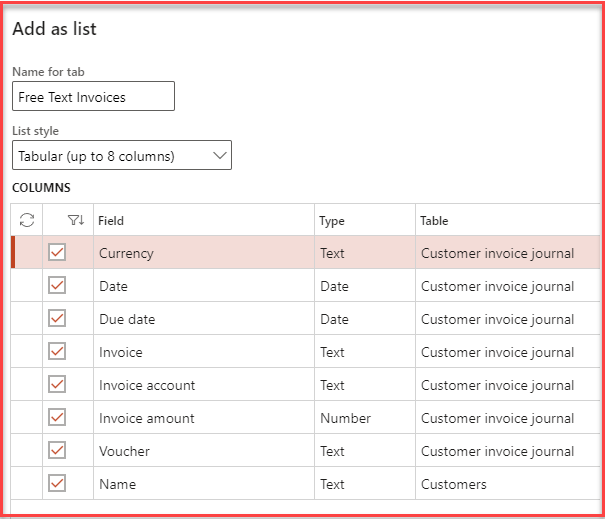Uncheck the Currency field checkbox
Image resolution: width=605 pixels, height=519 pixels.
coord(57,253)
